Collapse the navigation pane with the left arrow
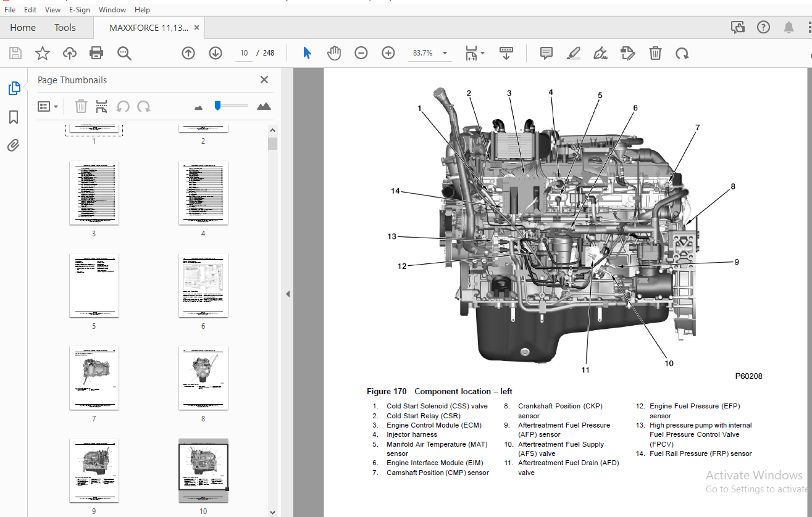Viewport: 812px width, 517px height. click(288, 294)
